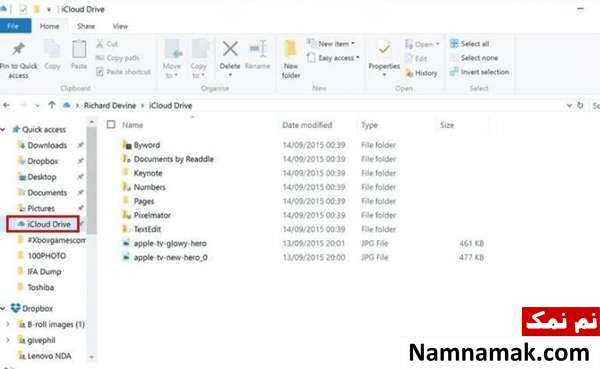Create a New folder from ribbon
The width and height of the screenshot is (600, 369).
click(x=291, y=59)
